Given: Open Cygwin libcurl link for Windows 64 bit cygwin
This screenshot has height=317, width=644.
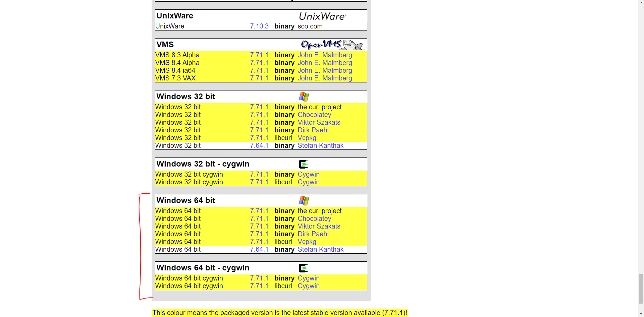Looking at the screenshot, I should point(309,286).
